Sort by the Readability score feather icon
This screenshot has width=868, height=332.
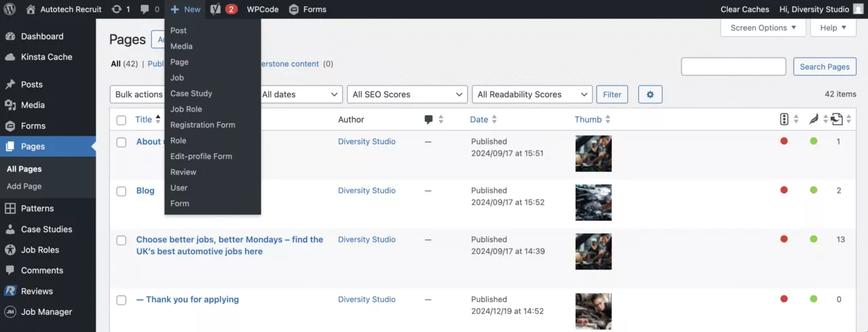pyautogui.click(x=813, y=119)
